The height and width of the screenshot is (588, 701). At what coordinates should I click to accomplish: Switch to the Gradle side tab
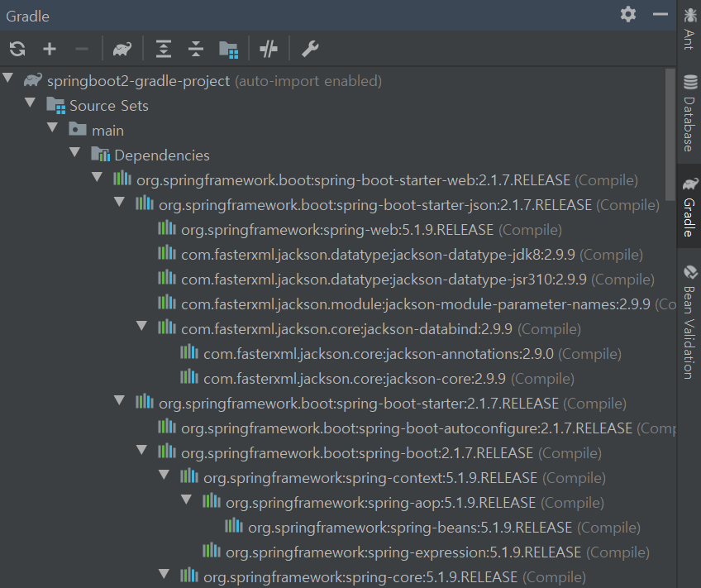tap(689, 207)
